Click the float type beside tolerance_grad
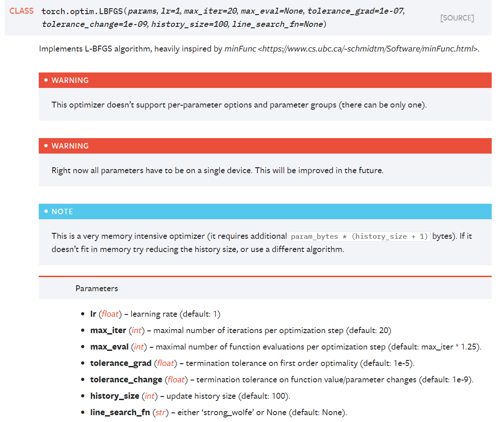 pos(165,363)
